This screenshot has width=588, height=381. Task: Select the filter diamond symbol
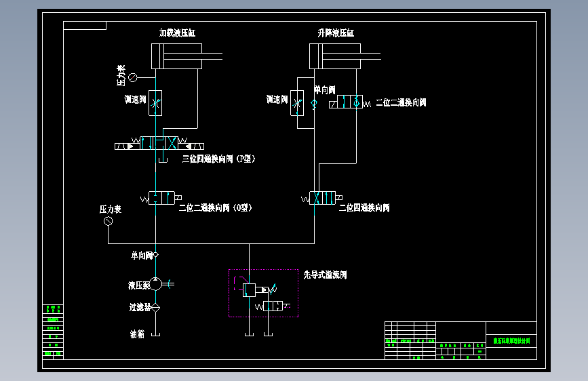coord(155,308)
